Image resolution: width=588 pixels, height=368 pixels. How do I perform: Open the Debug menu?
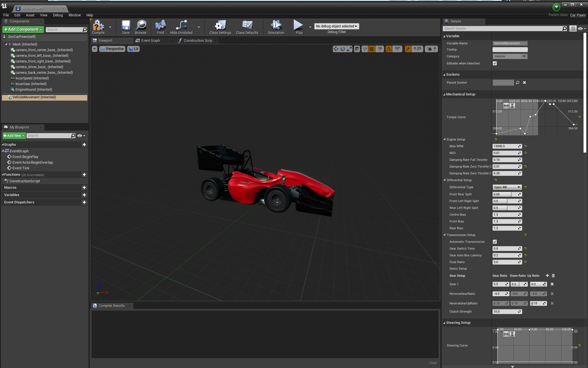click(58, 15)
